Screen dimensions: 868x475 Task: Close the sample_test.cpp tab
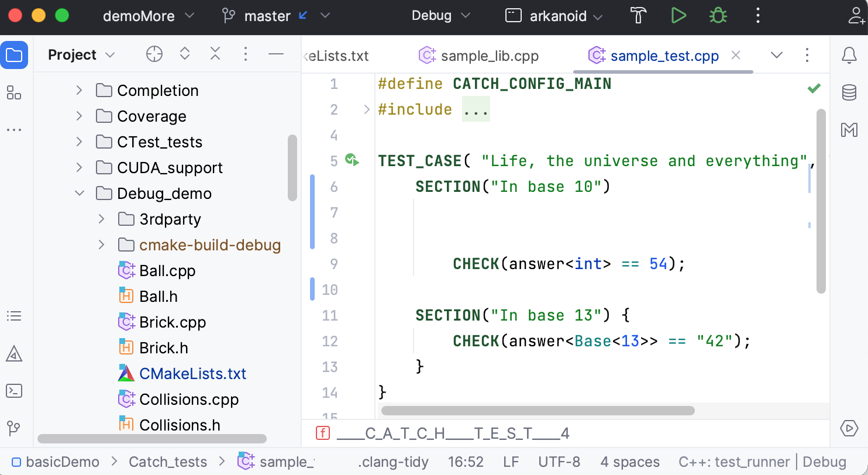(x=736, y=55)
